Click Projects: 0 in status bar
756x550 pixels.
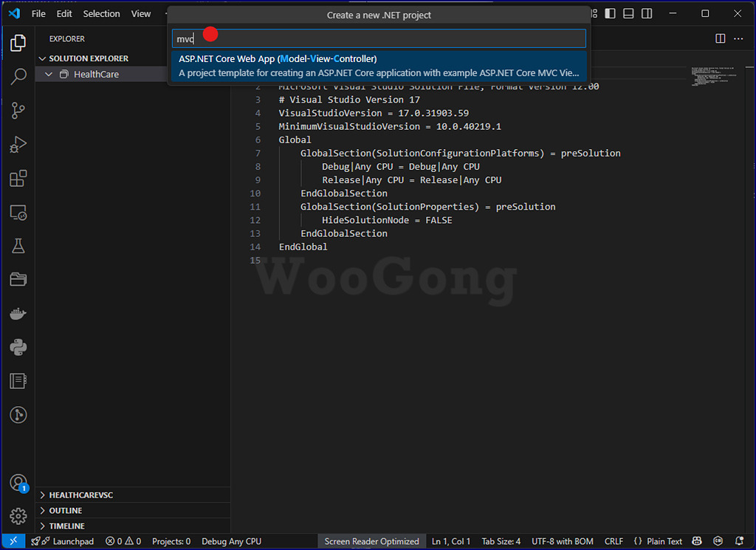(171, 541)
